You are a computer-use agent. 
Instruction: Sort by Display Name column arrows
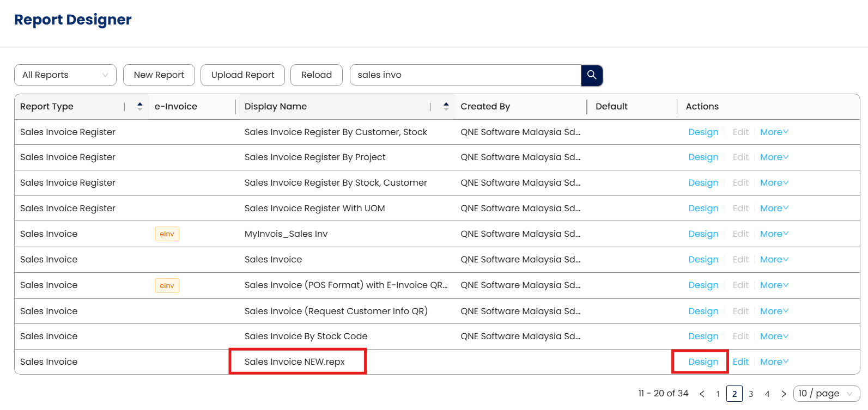pos(446,107)
